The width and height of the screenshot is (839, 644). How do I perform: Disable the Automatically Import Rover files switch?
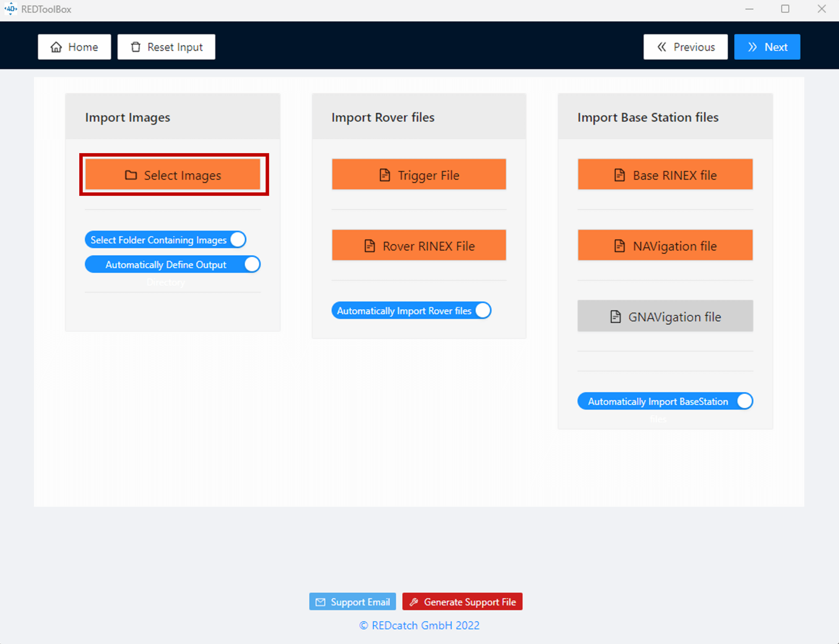coord(483,310)
